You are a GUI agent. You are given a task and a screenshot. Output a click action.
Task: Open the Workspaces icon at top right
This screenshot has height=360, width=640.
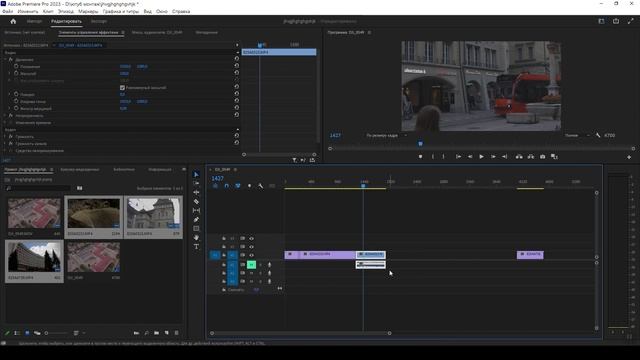point(601,21)
